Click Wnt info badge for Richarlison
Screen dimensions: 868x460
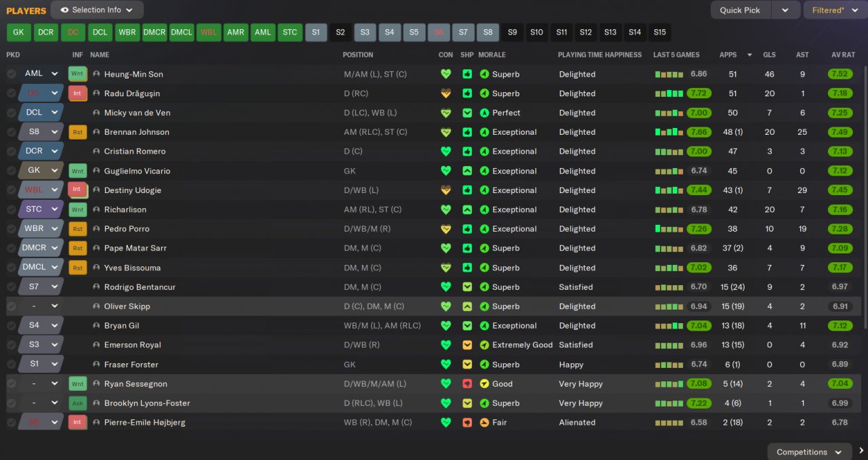77,209
